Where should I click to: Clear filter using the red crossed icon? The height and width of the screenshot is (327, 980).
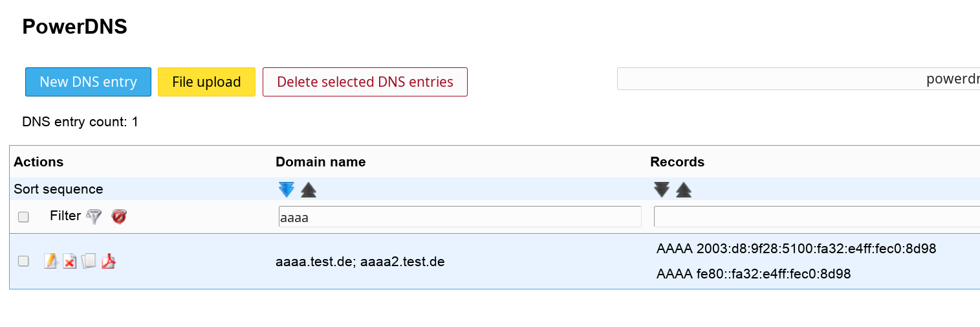(x=118, y=216)
